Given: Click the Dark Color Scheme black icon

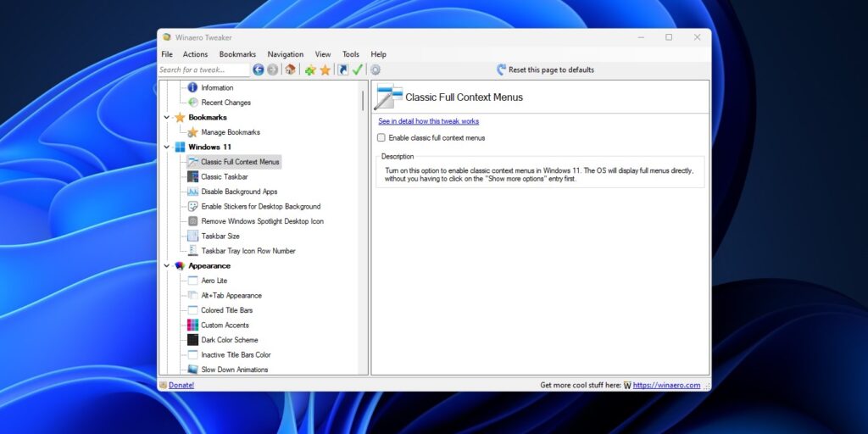Looking at the screenshot, I should [192, 340].
